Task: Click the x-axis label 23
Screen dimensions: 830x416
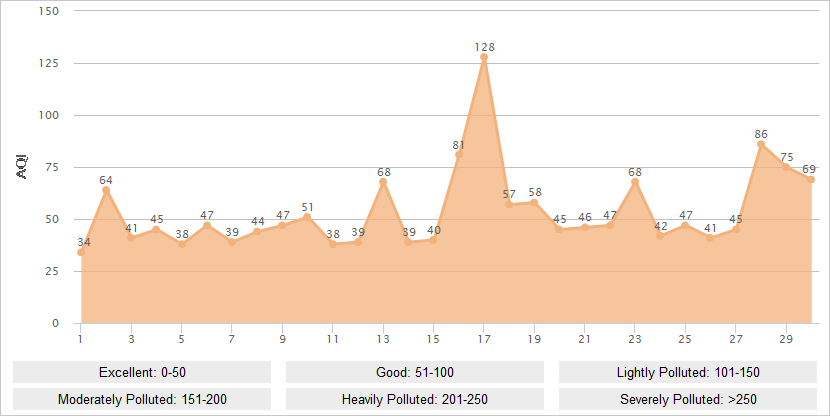Action: click(x=635, y=339)
